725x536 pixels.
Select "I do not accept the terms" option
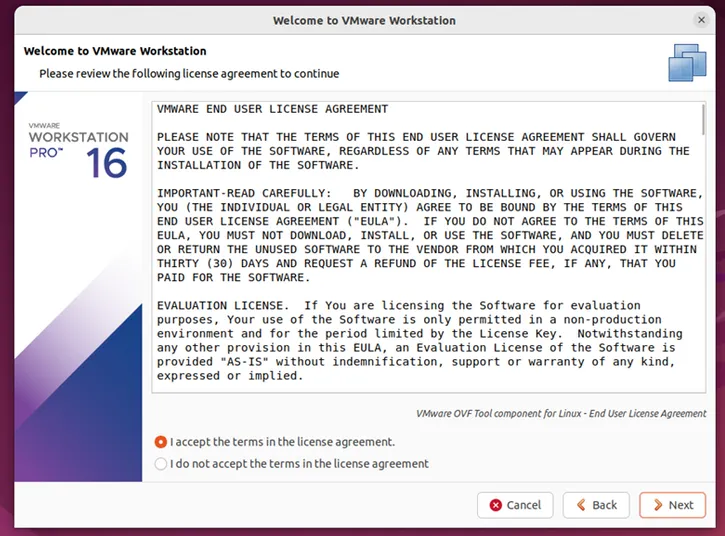[x=160, y=464]
